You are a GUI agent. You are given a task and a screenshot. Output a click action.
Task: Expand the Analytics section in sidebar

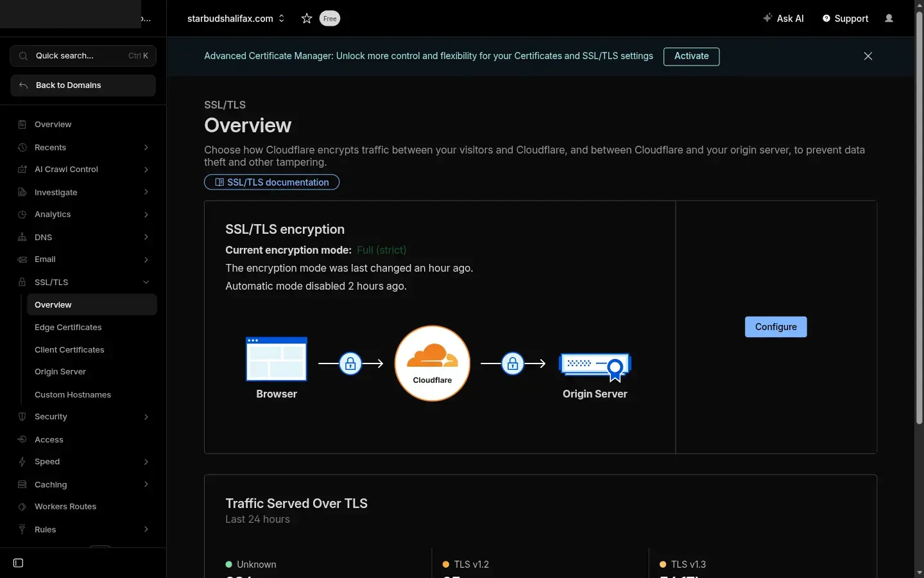coord(146,215)
